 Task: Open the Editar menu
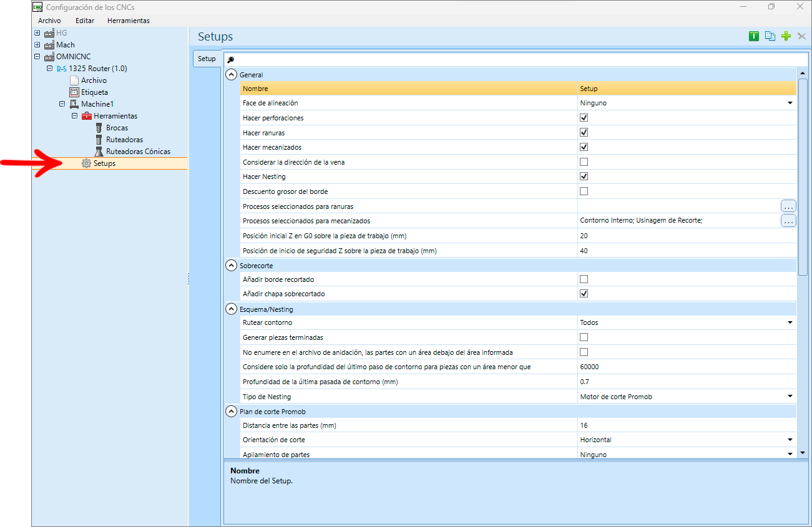[85, 21]
